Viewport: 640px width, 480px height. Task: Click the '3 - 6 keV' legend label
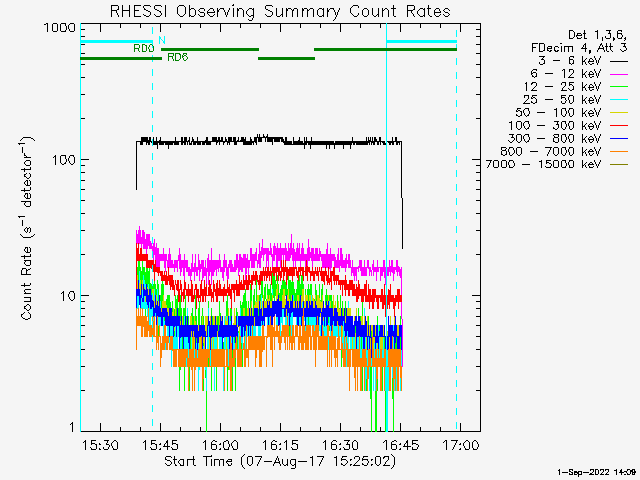569,61
